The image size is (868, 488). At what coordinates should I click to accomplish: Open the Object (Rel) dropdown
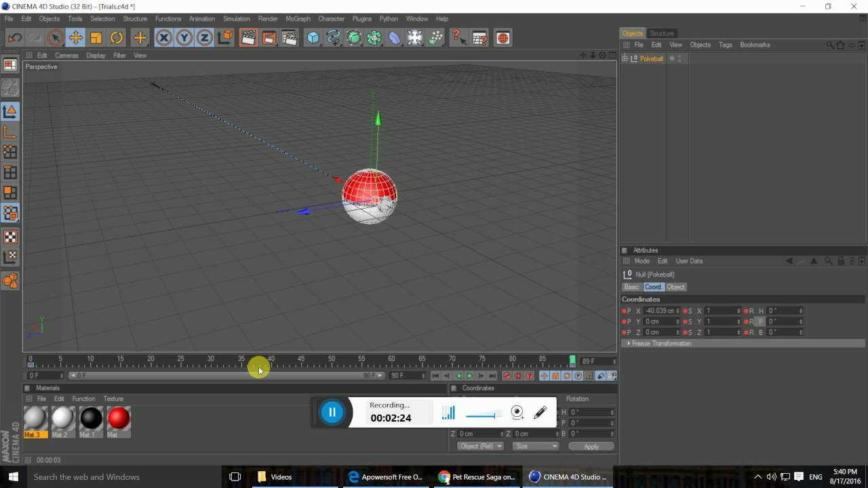click(x=480, y=446)
